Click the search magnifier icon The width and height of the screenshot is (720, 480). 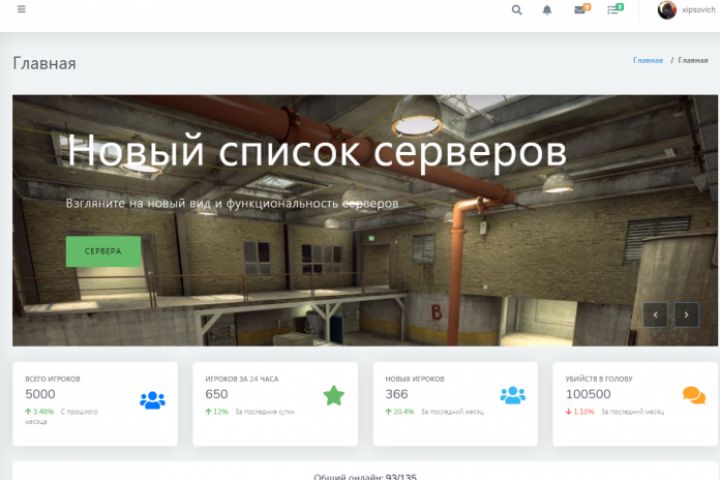(x=517, y=10)
